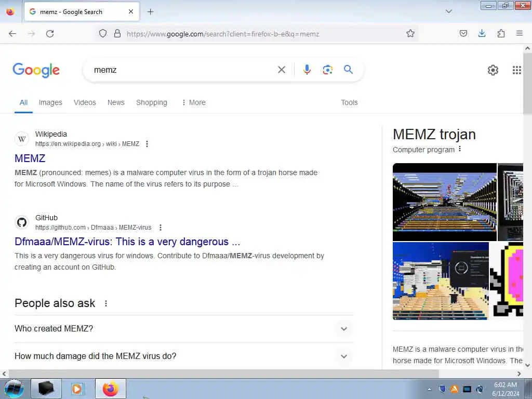This screenshot has width=532, height=399.
Task: Click the Firefox forward arrow
Action: (x=31, y=34)
